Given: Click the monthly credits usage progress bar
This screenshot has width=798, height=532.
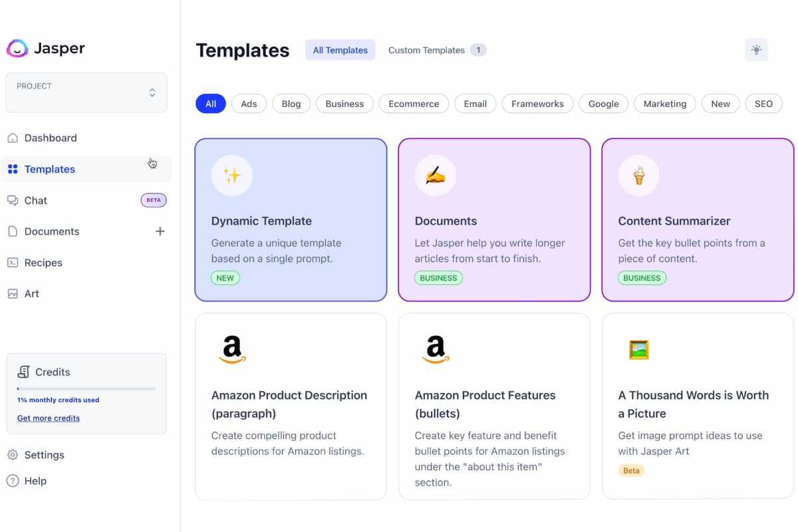Looking at the screenshot, I should pyautogui.click(x=86, y=388).
